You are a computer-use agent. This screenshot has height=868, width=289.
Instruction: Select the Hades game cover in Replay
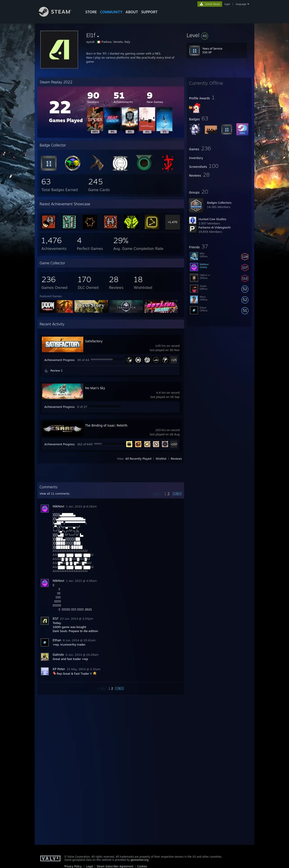[x=95, y=119]
